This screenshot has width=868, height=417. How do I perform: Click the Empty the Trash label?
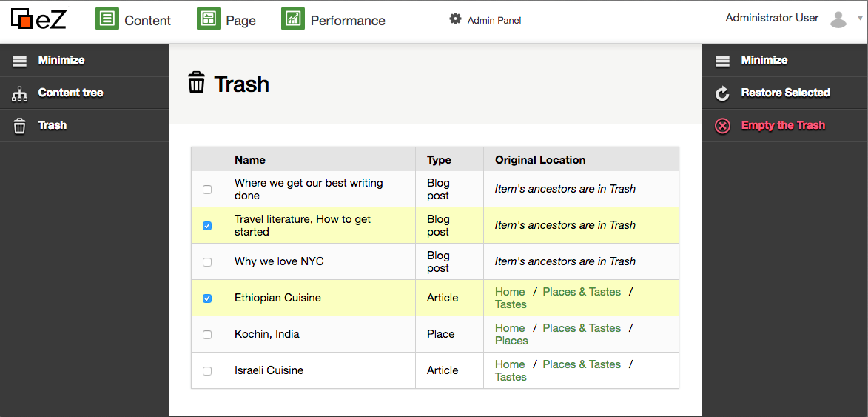click(784, 125)
